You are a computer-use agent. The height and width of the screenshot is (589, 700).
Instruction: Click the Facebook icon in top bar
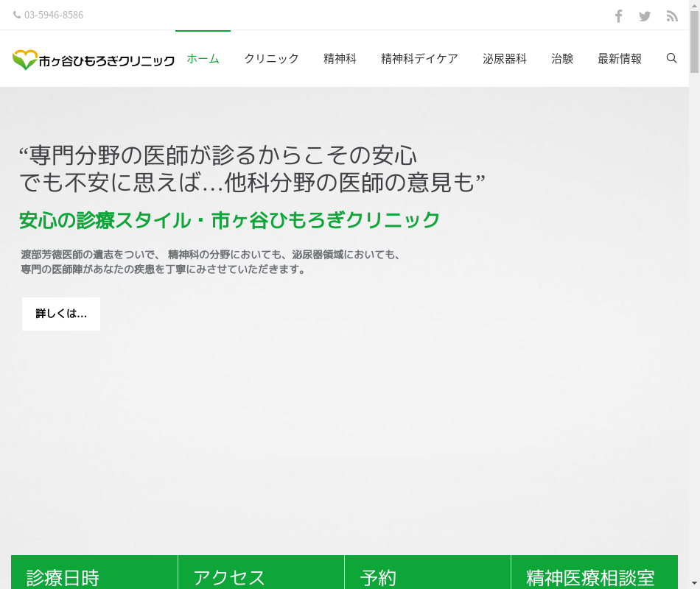(618, 15)
